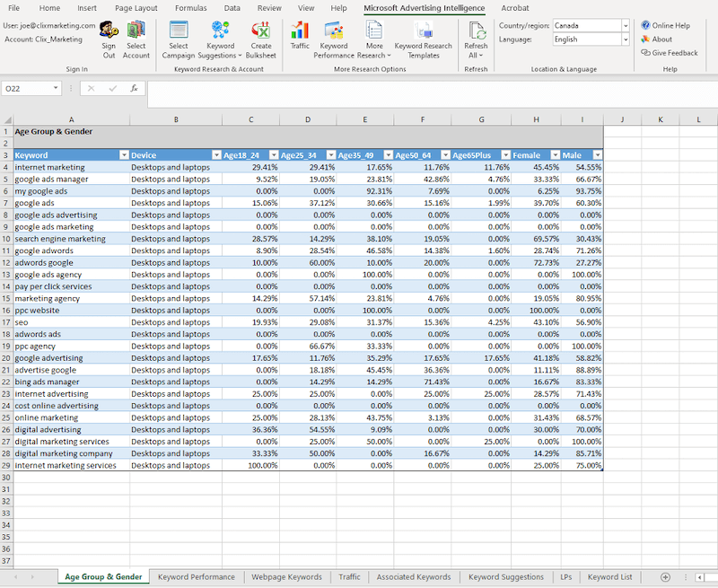Open the View ribbon tab
Screen dimensions: 718x588
tap(306, 8)
